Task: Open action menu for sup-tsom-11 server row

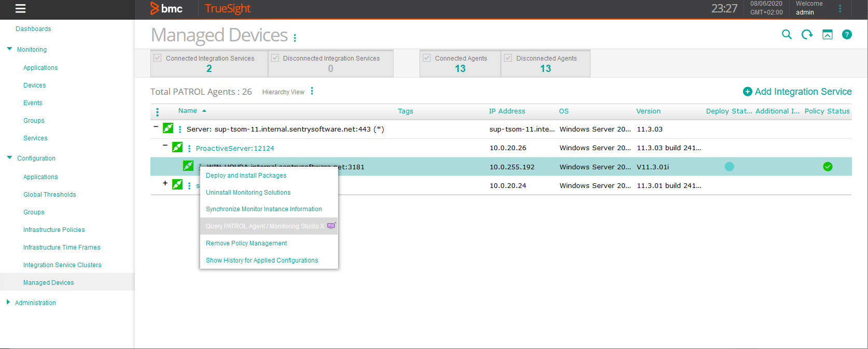Action: (x=180, y=129)
